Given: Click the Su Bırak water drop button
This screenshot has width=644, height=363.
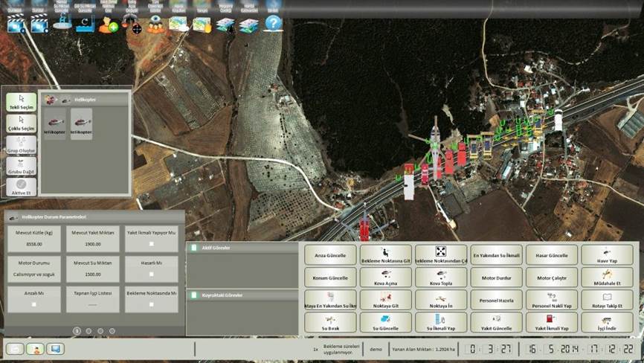Looking at the screenshot, I should [x=330, y=322].
